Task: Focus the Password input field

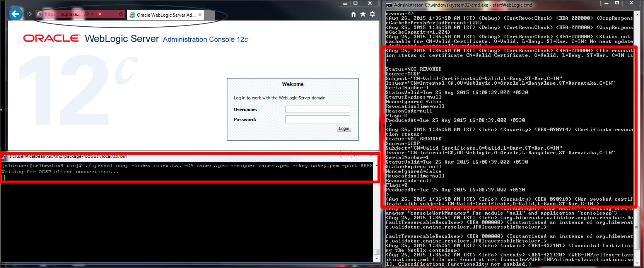Action: coord(318,119)
